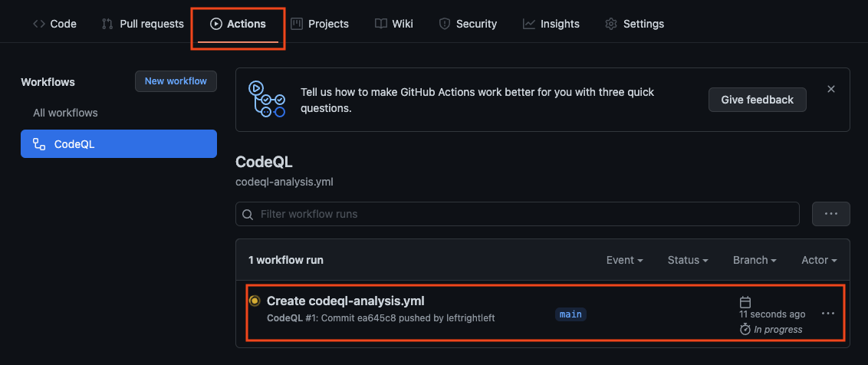The image size is (868, 365).
Task: Click the main branch label
Action: tap(570, 314)
